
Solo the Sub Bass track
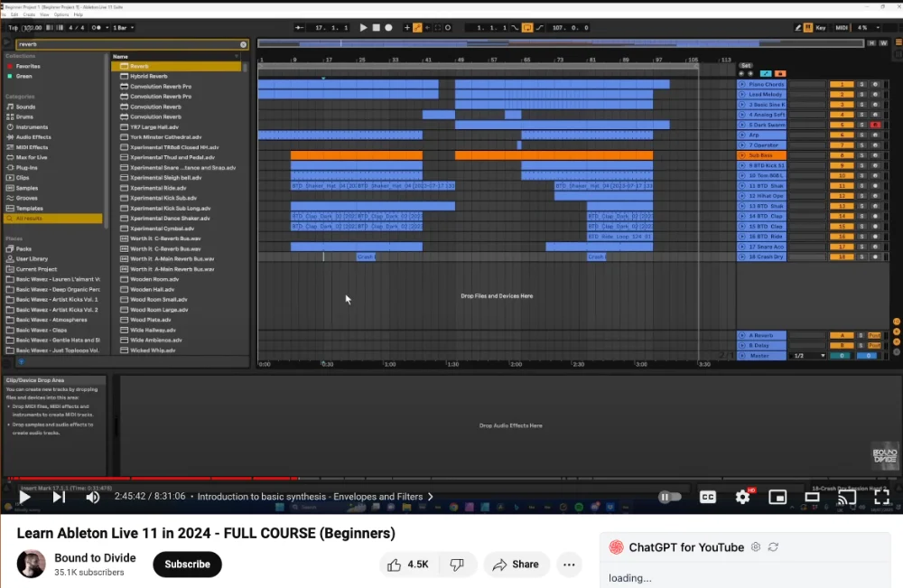861,155
